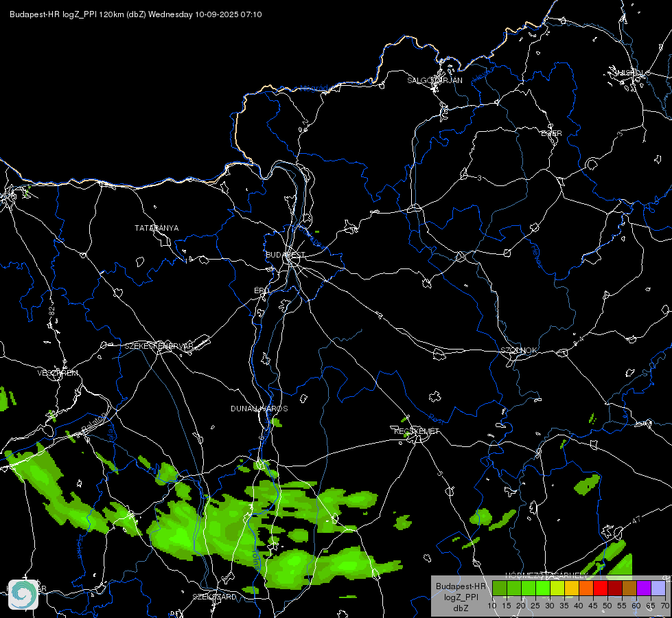The image size is (672, 618).
Task: Pick the 25–30 dBZ bright green swatch
Action: pos(542,588)
